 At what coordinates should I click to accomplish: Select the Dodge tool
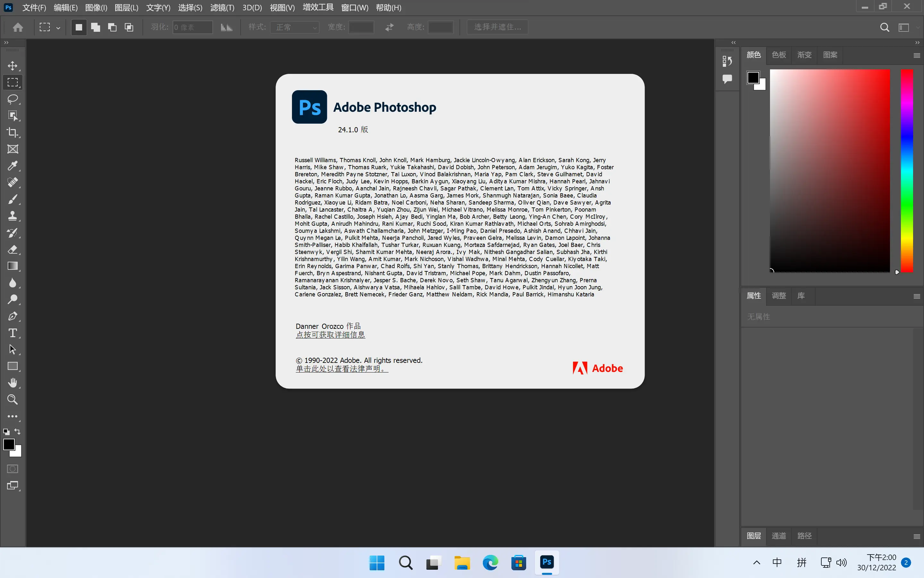coord(13,299)
